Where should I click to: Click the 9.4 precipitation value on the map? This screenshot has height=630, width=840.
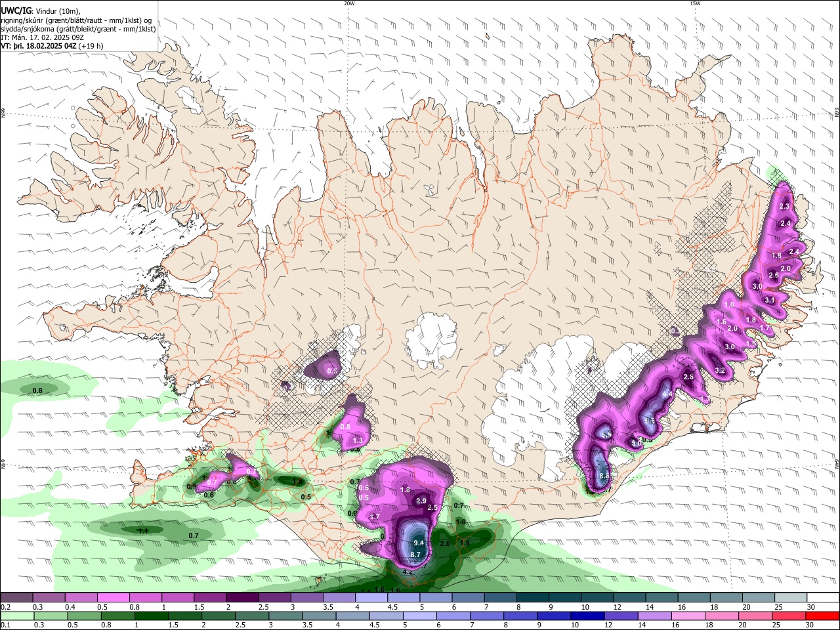coord(419,543)
